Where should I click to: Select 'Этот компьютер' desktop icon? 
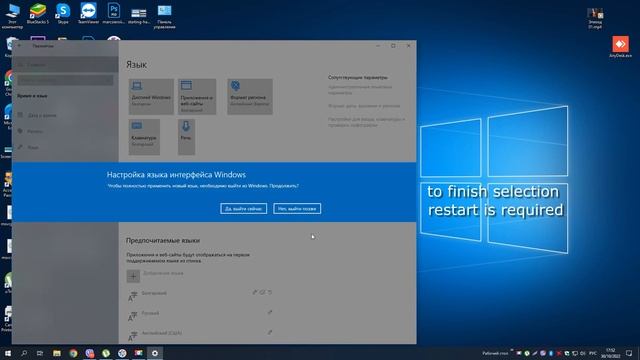click(x=12, y=16)
